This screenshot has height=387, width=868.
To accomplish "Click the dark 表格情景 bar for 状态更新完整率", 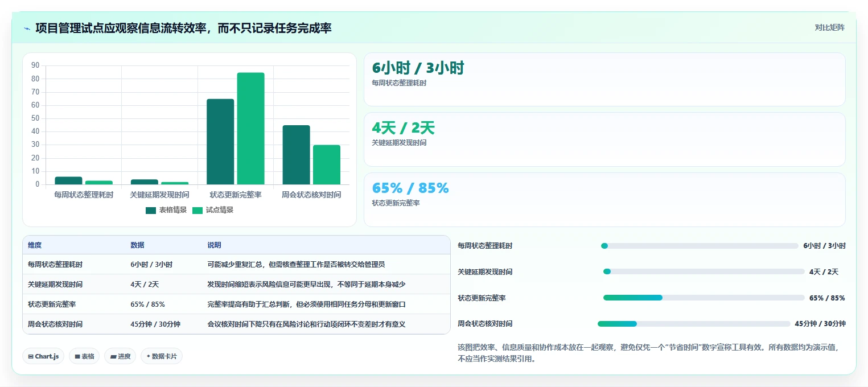I will (x=220, y=142).
